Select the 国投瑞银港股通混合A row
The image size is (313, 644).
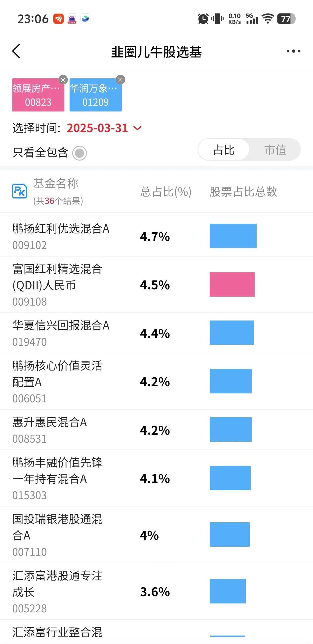[156, 535]
